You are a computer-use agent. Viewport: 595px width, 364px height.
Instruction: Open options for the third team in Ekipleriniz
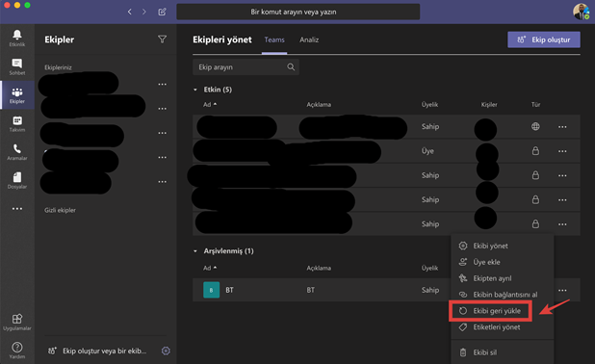(162, 133)
